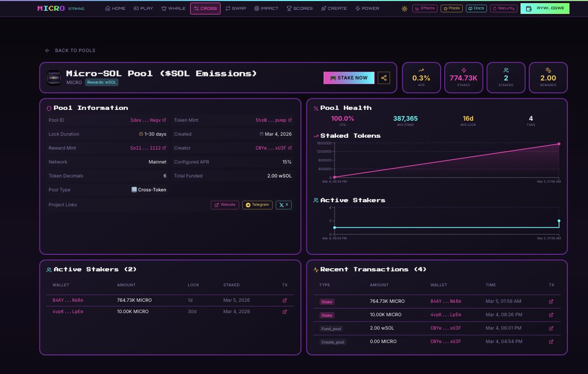The width and height of the screenshot is (588, 374).
Task: Click the TIME header in Recent Transactions
Action: tap(491, 285)
